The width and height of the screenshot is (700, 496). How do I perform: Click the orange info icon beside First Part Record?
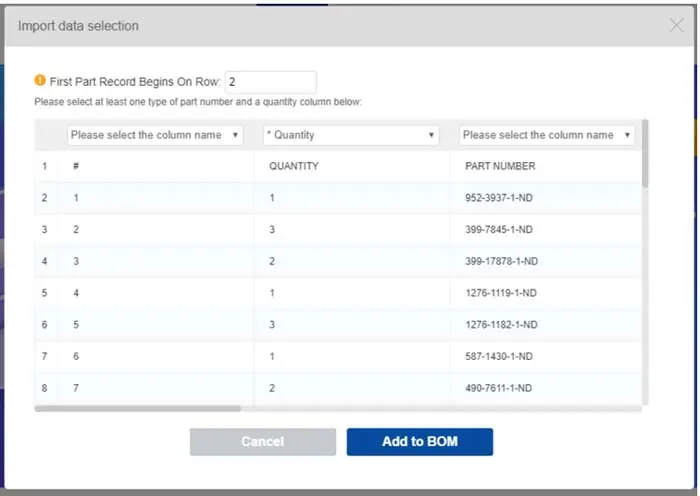coord(40,81)
